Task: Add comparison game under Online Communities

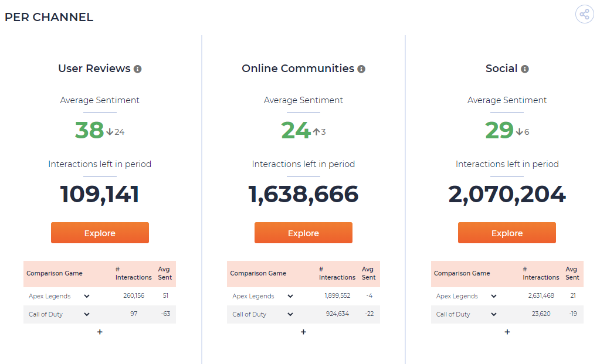Action: click(x=303, y=332)
